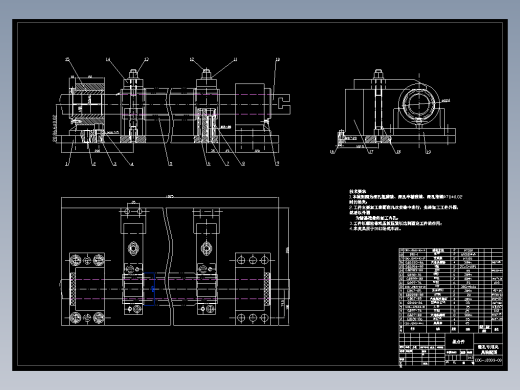Click the drawing number LDG-J0309-00 cell
Image resolution: width=520 pixels, height=390 pixels.
pos(488,360)
